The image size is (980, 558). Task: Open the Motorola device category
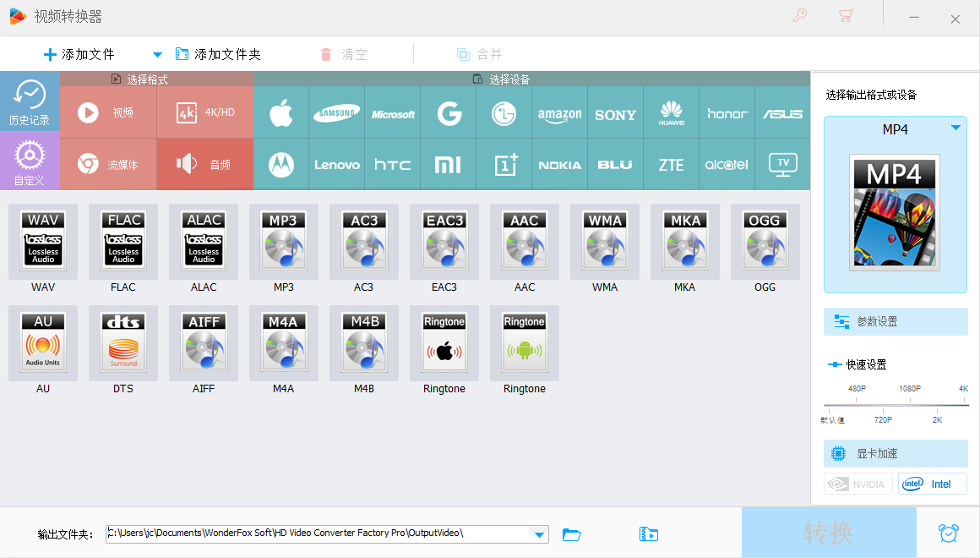pos(281,165)
